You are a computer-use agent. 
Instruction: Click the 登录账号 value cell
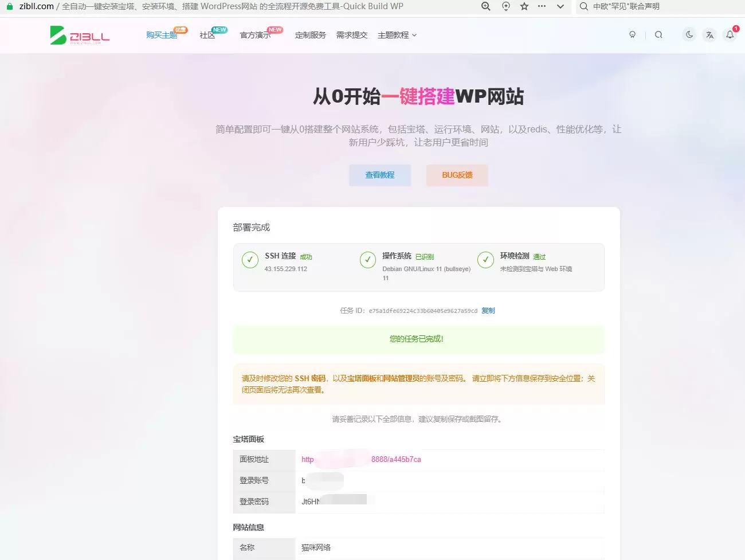[450, 480]
